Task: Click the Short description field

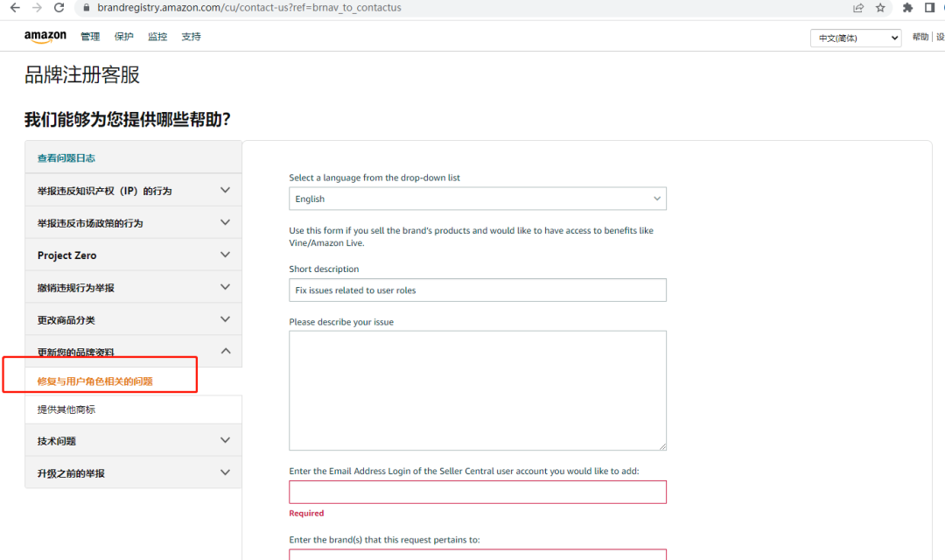Action: (x=478, y=290)
